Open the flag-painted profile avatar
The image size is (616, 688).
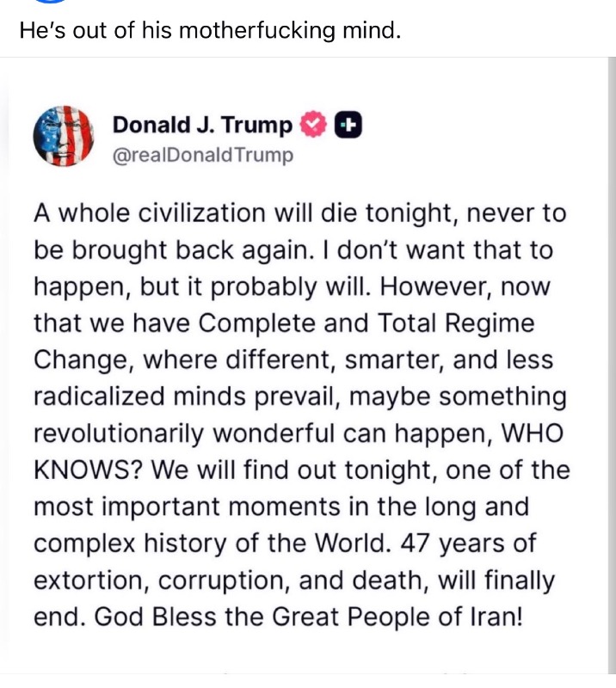[62, 136]
